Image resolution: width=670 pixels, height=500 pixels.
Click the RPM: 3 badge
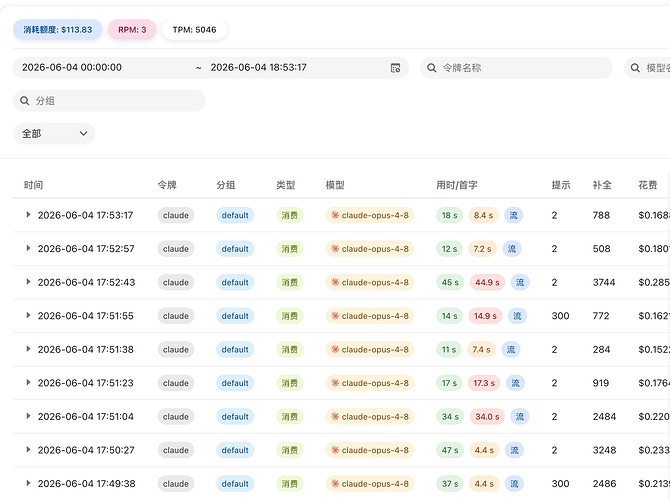(132, 30)
